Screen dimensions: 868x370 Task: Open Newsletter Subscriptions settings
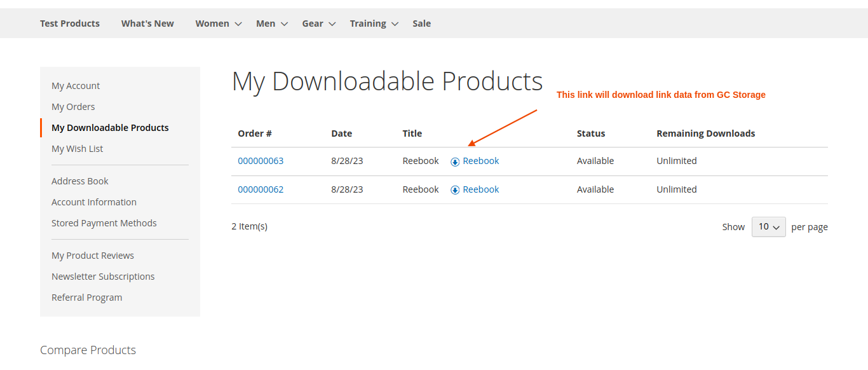point(103,276)
